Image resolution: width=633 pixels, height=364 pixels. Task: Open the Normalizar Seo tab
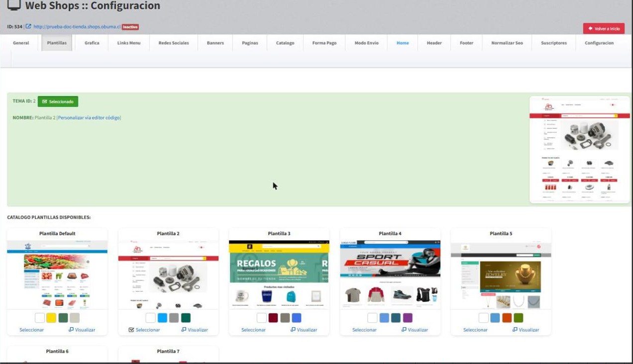(507, 43)
